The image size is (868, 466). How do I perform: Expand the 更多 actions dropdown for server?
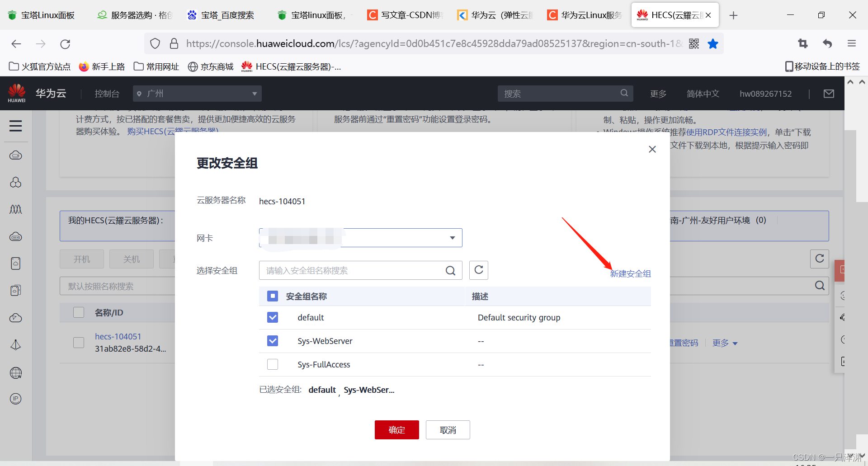(x=725, y=343)
